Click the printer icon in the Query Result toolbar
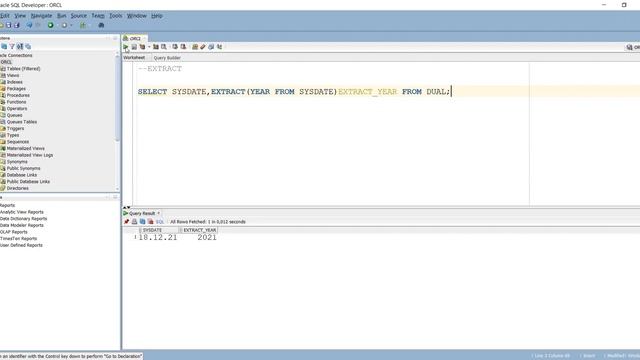Image resolution: width=640 pixels, height=360 pixels. 134,222
